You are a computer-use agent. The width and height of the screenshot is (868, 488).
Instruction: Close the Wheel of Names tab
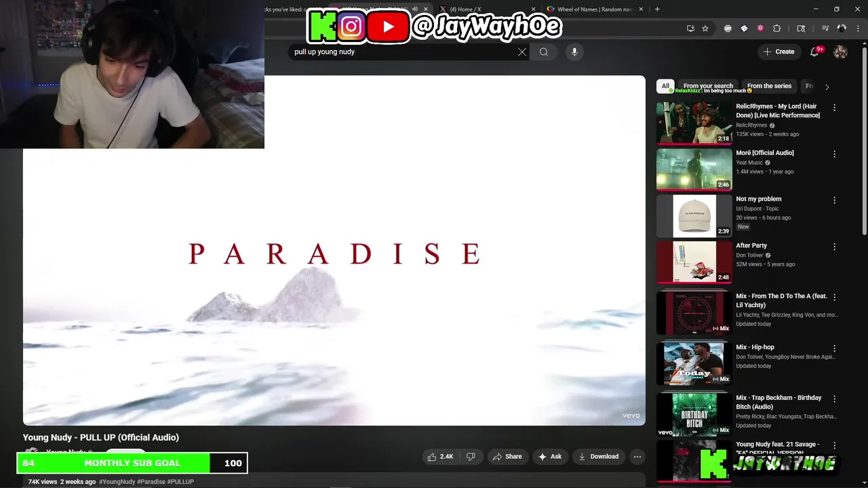[x=640, y=9]
